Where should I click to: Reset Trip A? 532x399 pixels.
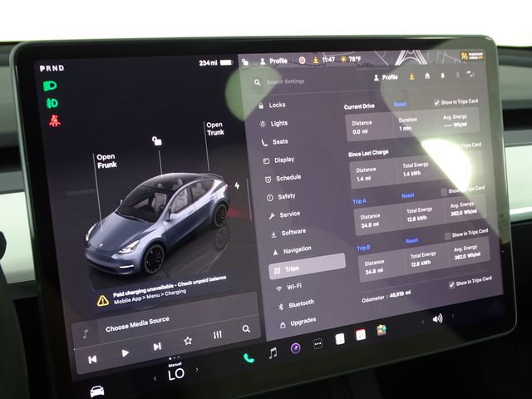tap(408, 196)
